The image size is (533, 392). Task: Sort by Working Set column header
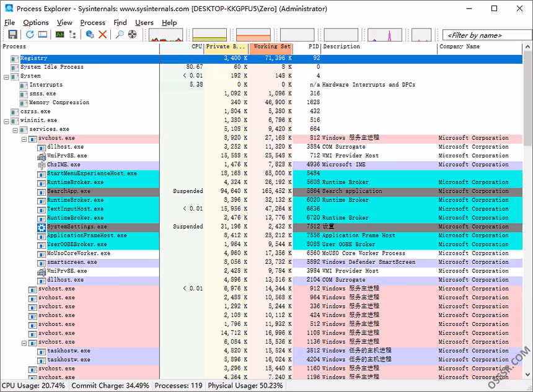[271, 48]
